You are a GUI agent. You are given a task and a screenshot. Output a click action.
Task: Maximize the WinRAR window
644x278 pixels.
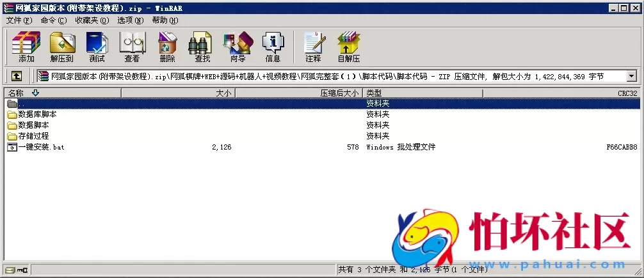pos(624,8)
